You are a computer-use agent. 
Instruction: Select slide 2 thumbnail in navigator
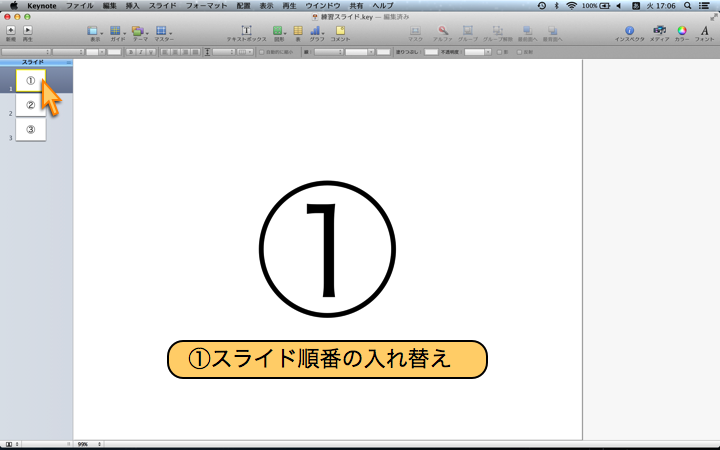pyautogui.click(x=30, y=105)
